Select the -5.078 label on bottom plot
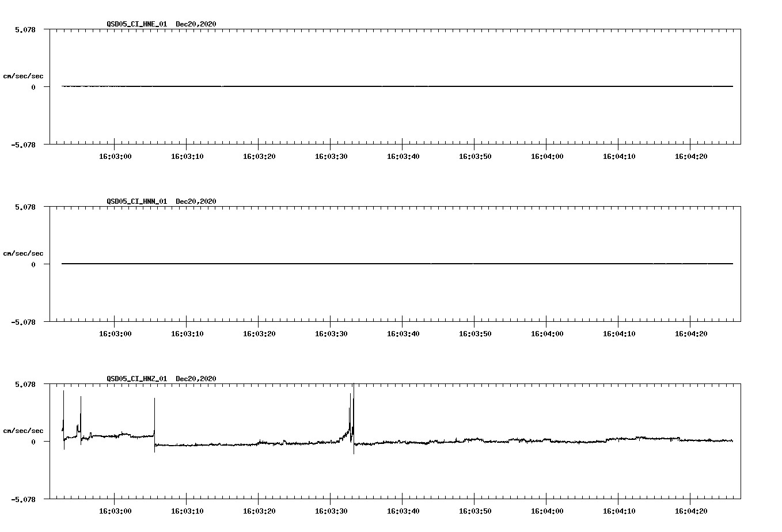Image resolution: width=782 pixels, height=532 pixels. click(x=24, y=500)
